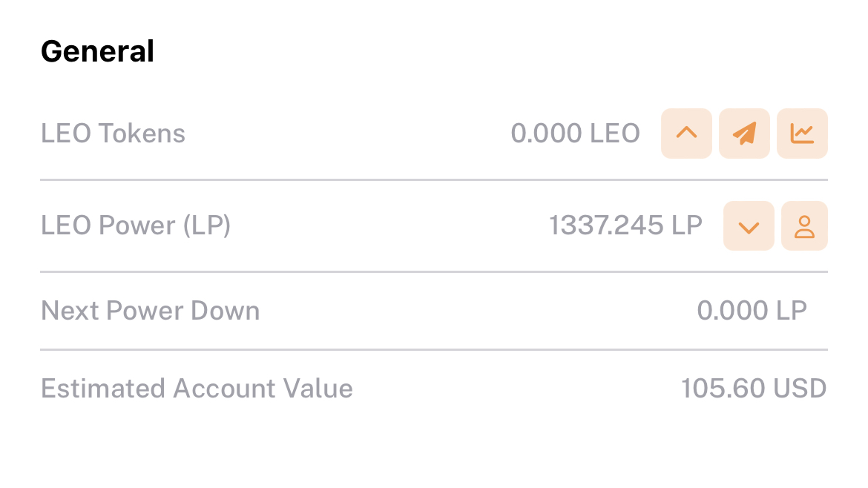The image size is (868, 488).
Task: Click the Next Power Down label
Action: pyautogui.click(x=151, y=311)
